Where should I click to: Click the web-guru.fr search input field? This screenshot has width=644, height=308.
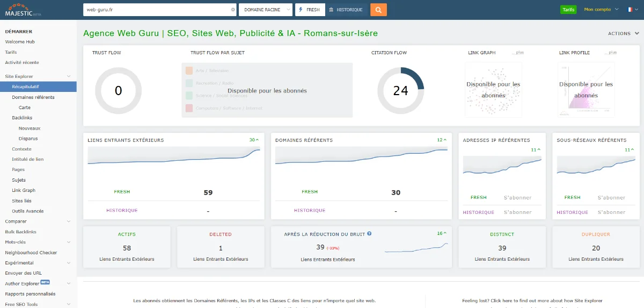(x=156, y=10)
